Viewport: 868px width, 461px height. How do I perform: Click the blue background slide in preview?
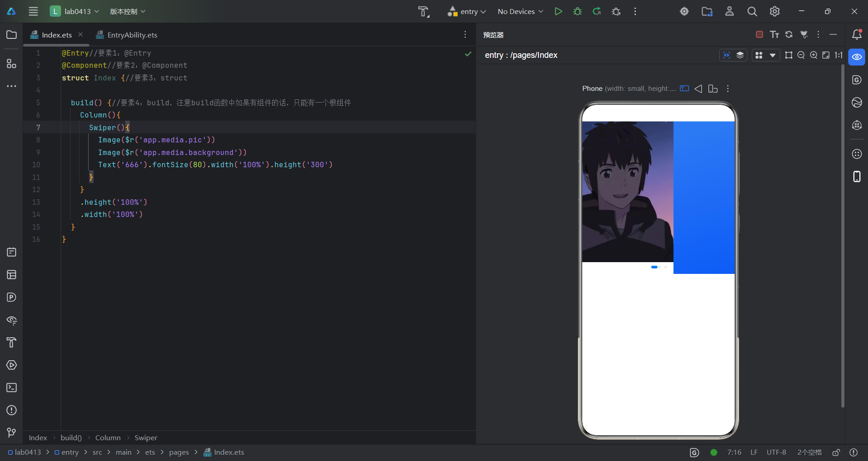[704, 198]
